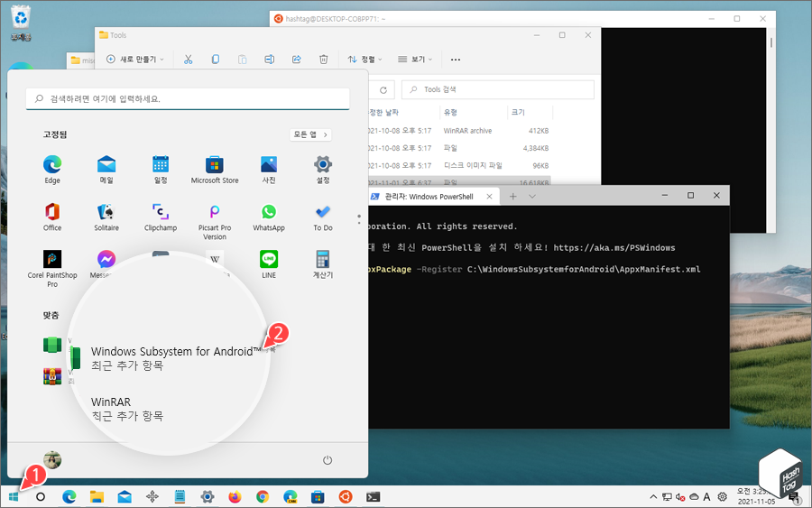
Task: Open OneDrive cloud tray icon
Action: pos(694,497)
